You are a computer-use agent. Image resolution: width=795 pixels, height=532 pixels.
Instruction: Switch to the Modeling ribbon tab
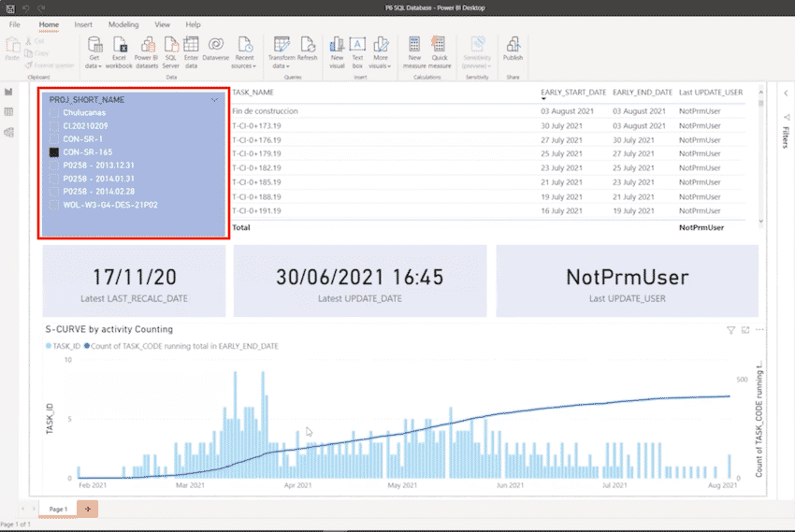123,24
